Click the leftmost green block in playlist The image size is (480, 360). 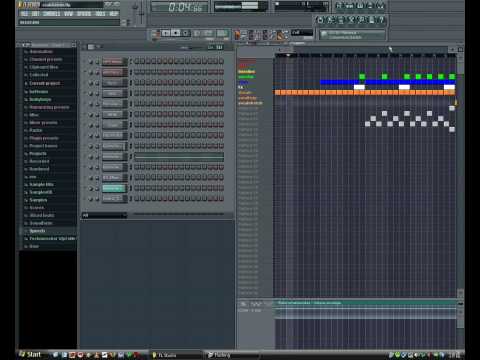(362, 77)
